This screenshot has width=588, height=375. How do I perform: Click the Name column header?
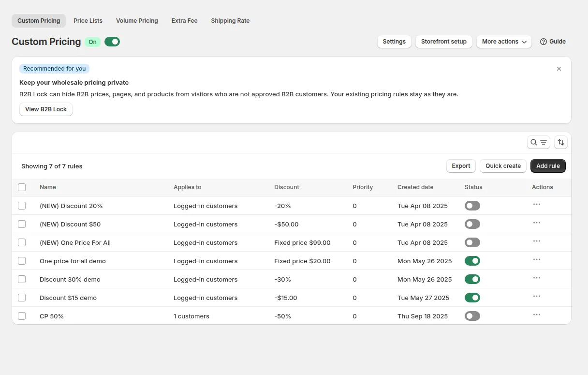[48, 187]
